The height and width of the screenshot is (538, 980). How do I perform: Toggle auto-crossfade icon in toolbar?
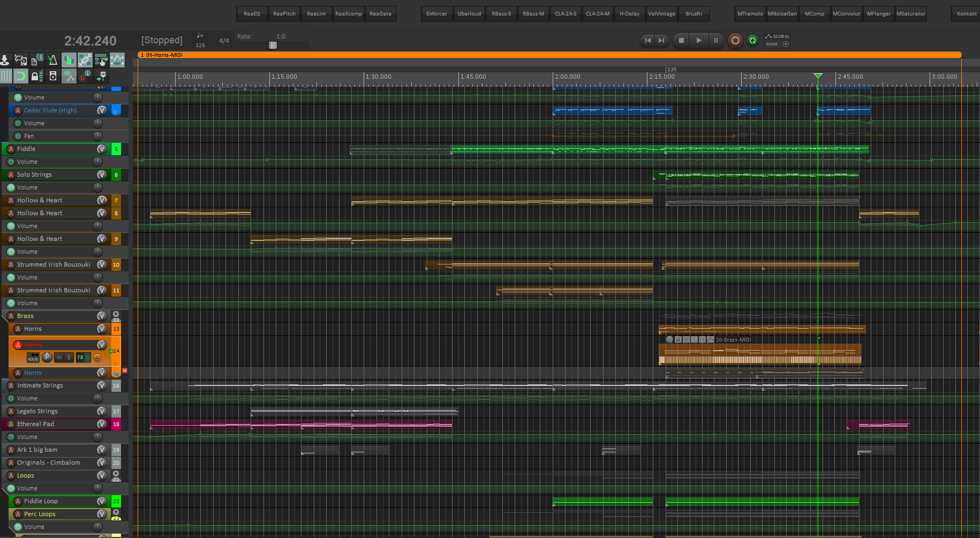tap(69, 60)
